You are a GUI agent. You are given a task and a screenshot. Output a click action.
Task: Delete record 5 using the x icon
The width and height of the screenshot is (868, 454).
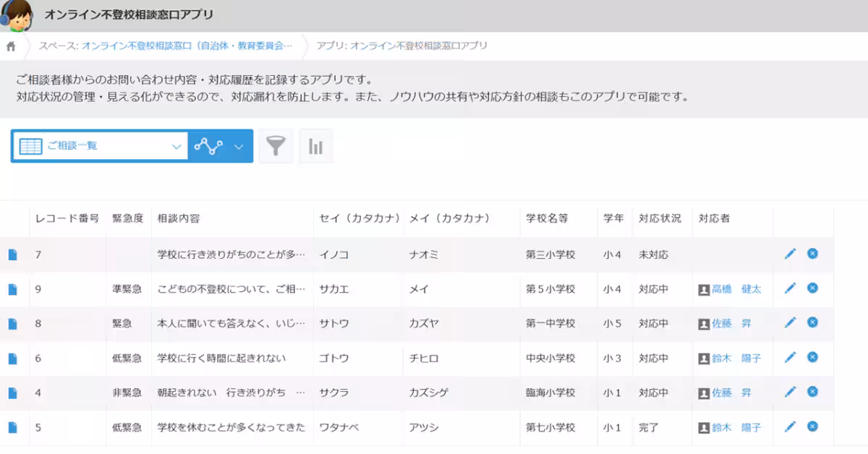point(812,427)
